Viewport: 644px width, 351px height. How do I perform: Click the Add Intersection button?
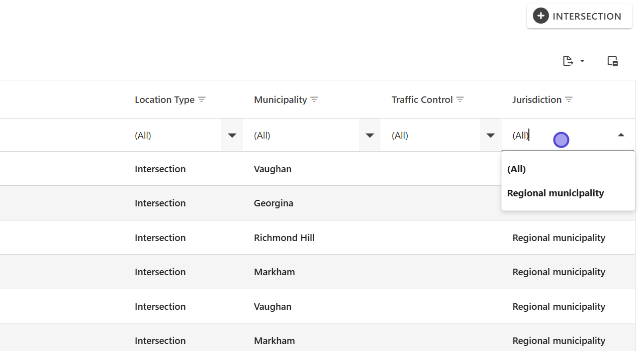(x=579, y=16)
